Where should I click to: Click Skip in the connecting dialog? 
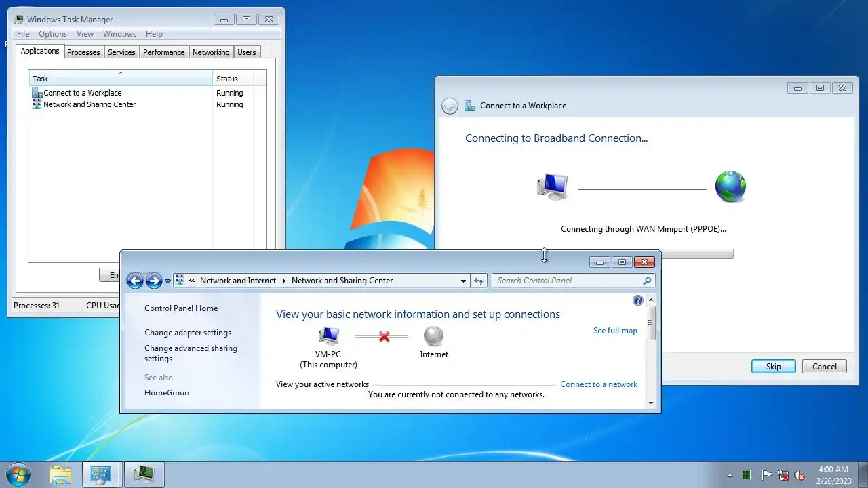click(x=773, y=367)
